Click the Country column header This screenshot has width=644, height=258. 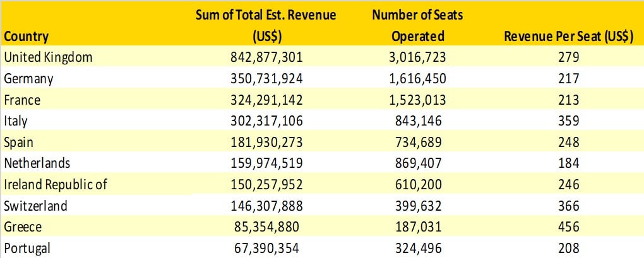click(27, 37)
